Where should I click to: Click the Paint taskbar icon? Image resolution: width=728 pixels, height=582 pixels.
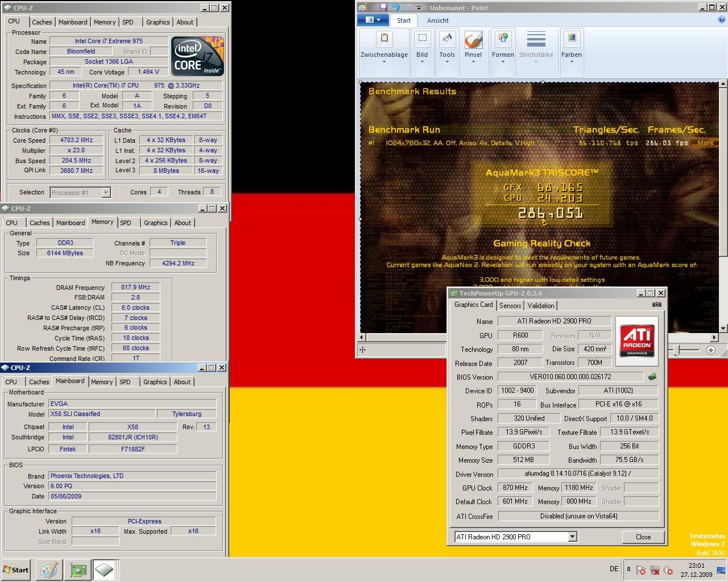[x=49, y=570]
